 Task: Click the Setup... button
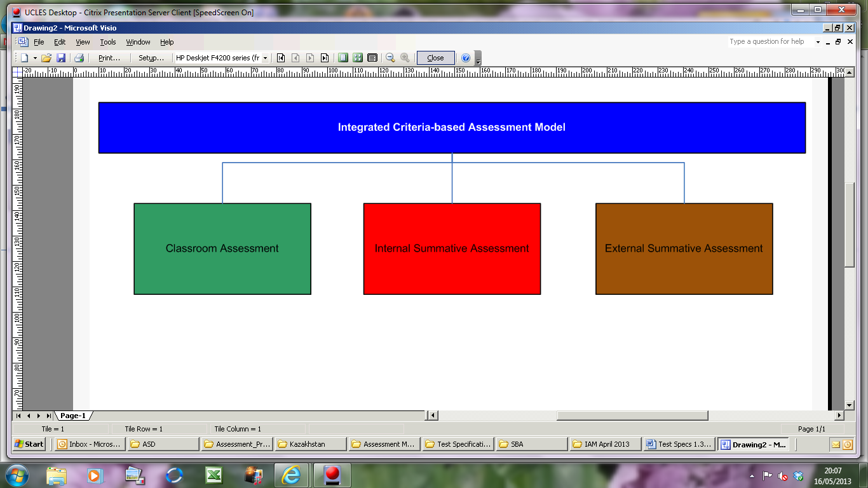pos(151,58)
